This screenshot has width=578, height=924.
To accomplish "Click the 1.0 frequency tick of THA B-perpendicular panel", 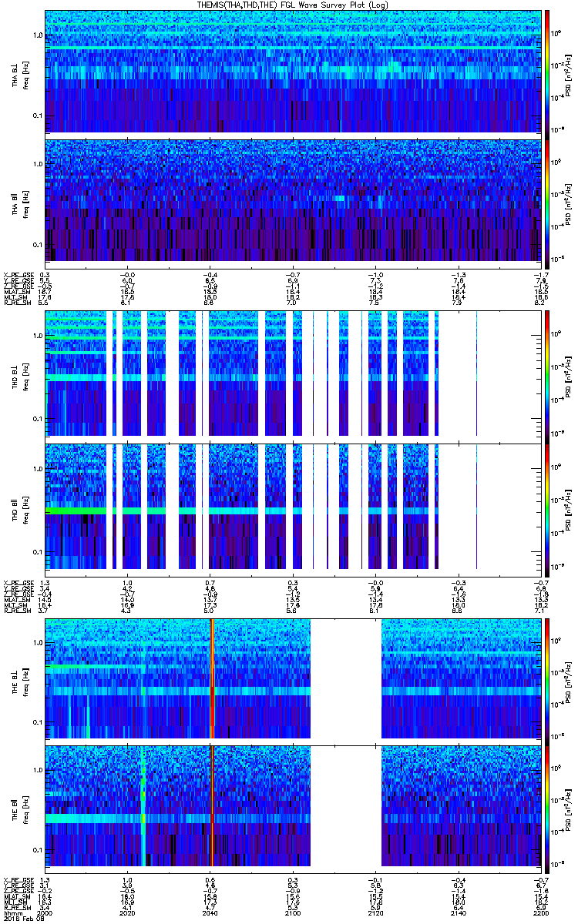I will coord(37,35).
